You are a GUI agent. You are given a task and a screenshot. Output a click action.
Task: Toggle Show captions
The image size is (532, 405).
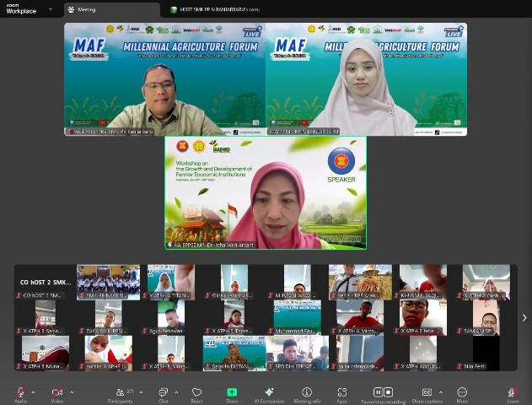coord(427,392)
